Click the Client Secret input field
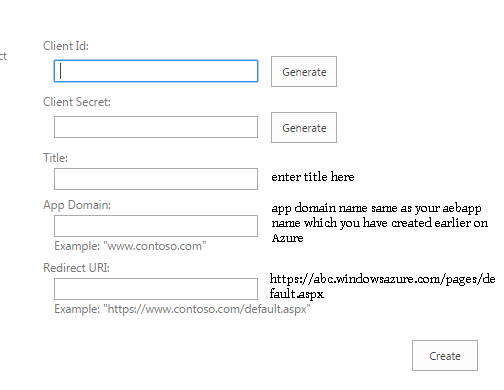Image resolution: width=504 pixels, height=390 pixels. pyautogui.click(x=156, y=127)
